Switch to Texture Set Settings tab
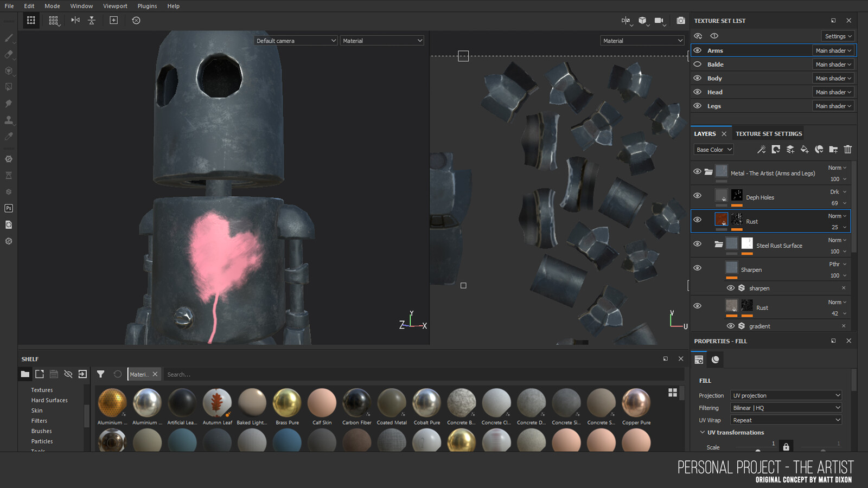This screenshot has height=488, width=868. click(x=768, y=134)
